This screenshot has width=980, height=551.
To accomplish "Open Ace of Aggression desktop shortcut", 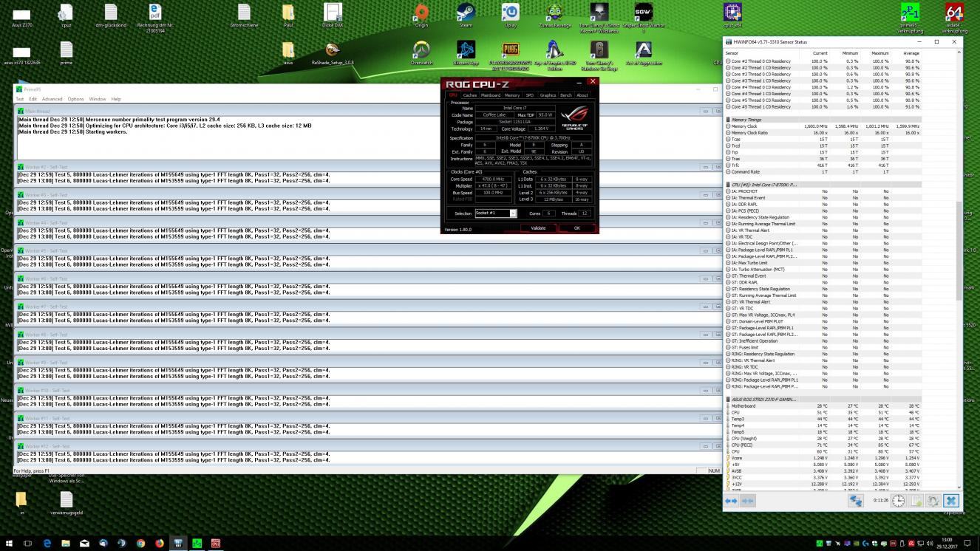I will click(x=644, y=52).
